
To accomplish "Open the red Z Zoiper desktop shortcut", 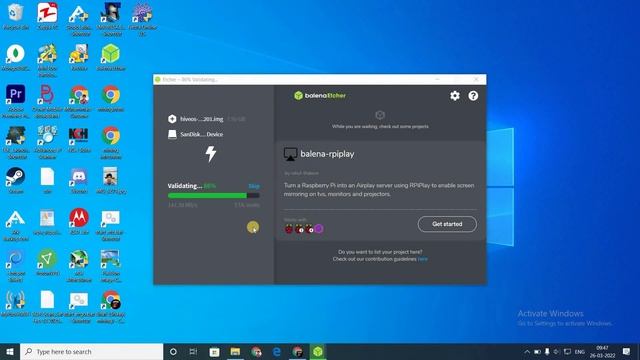I will pos(47,17).
